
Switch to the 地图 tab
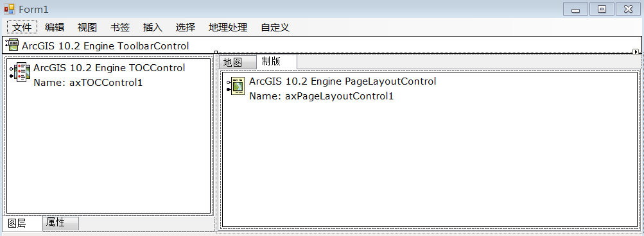[x=238, y=62]
